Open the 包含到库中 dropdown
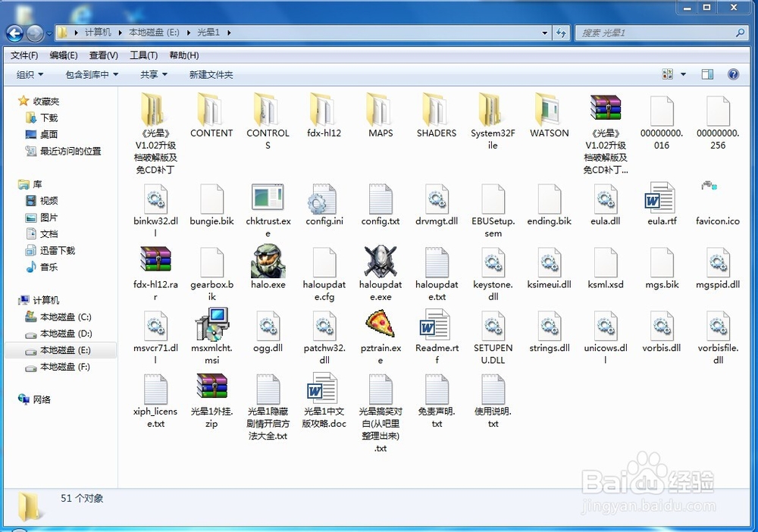 pyautogui.click(x=92, y=74)
